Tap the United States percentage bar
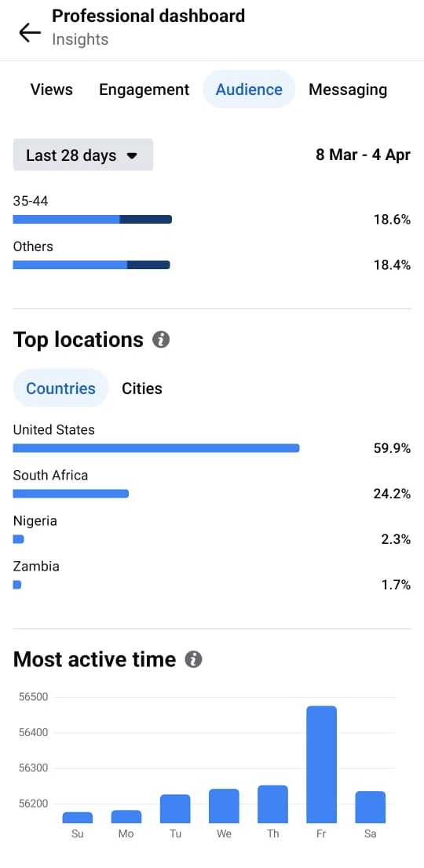Image resolution: width=424 pixels, height=868 pixels. (x=156, y=448)
